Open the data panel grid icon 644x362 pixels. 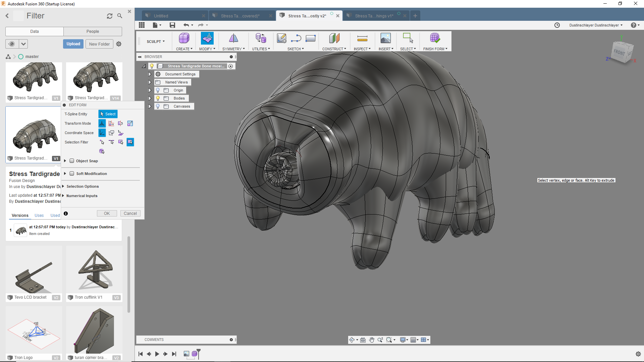tap(142, 25)
